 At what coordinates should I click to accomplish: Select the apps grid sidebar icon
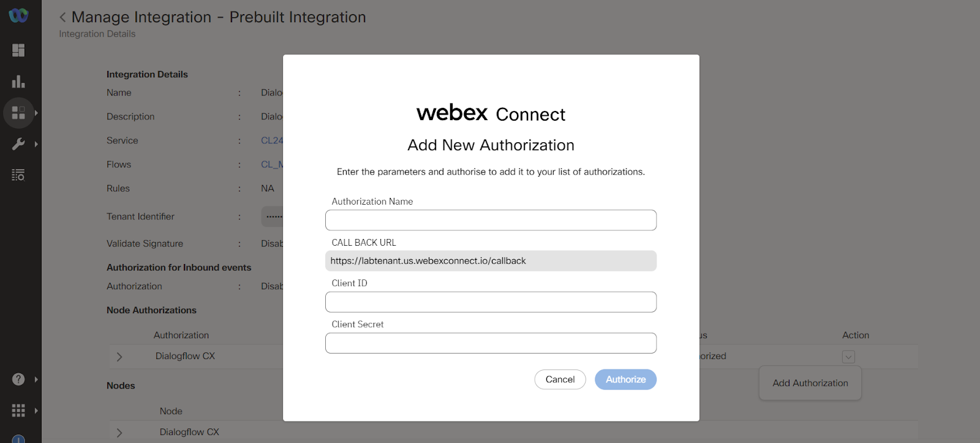pyautogui.click(x=18, y=113)
